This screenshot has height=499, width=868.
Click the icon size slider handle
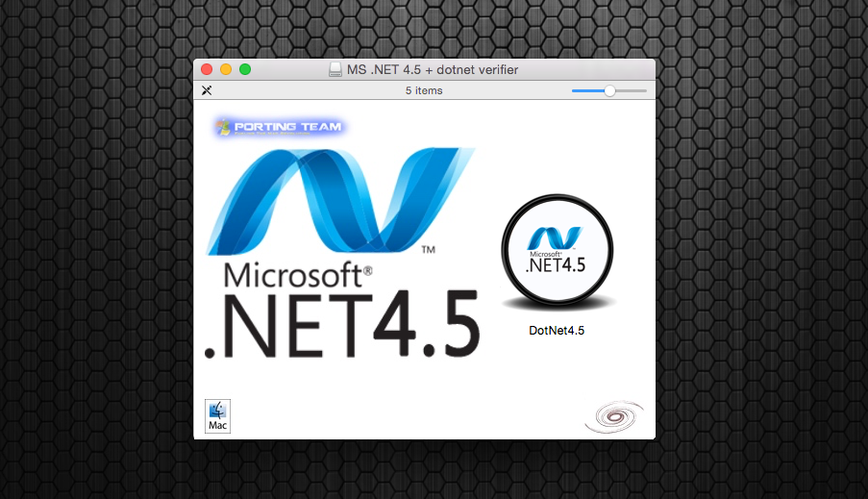tap(609, 90)
